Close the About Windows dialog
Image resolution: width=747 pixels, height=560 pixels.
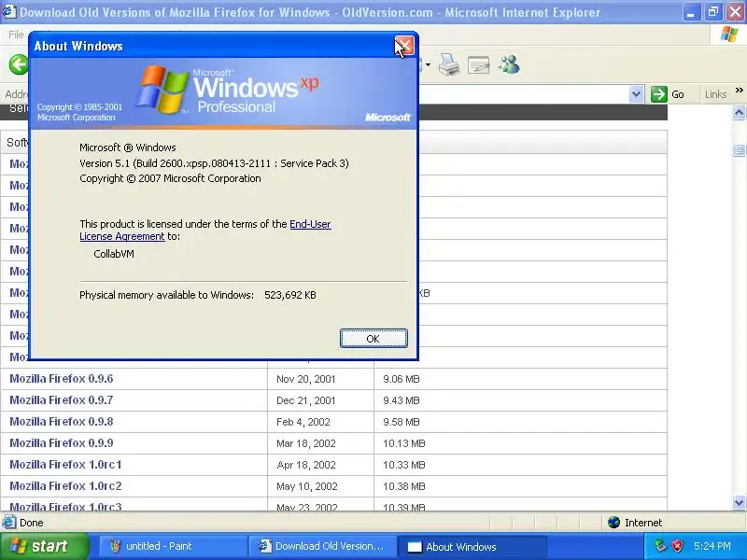tap(404, 46)
